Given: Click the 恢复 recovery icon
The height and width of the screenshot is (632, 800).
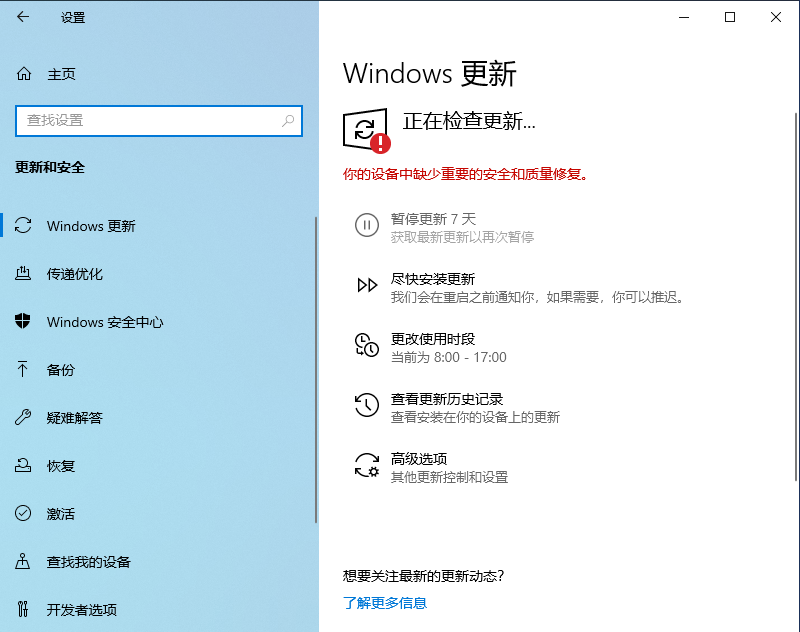Looking at the screenshot, I should (23, 465).
